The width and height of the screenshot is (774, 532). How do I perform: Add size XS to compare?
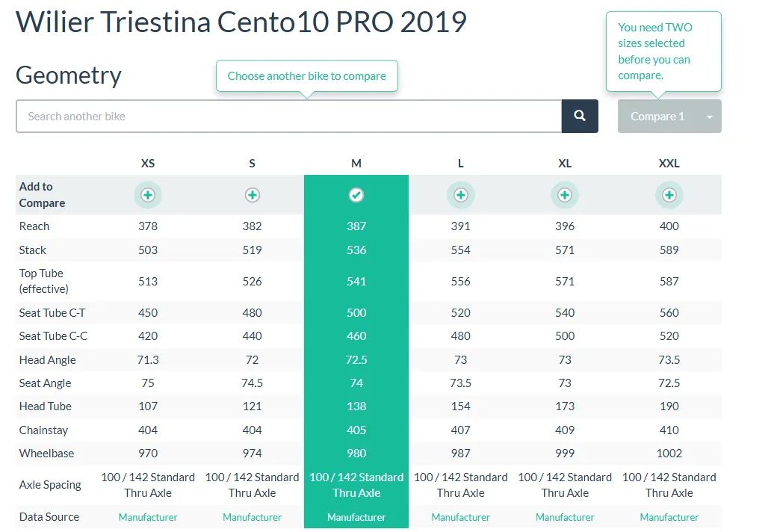[x=148, y=195]
